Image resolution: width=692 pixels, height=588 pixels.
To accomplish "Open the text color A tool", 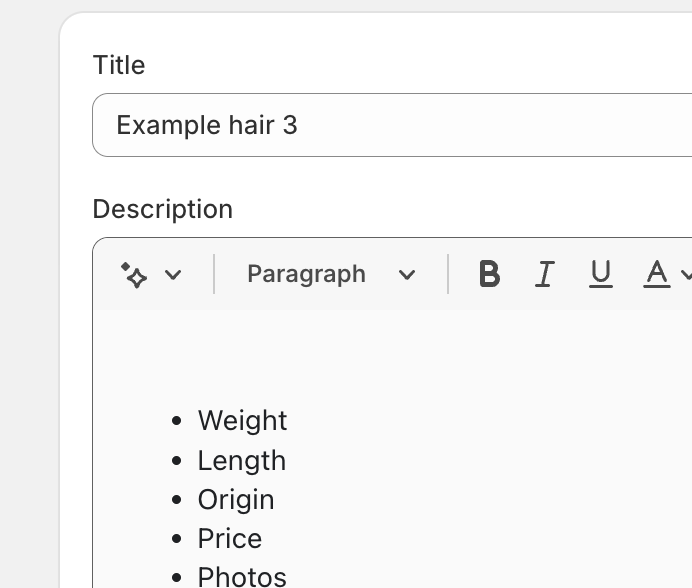I will (656, 272).
